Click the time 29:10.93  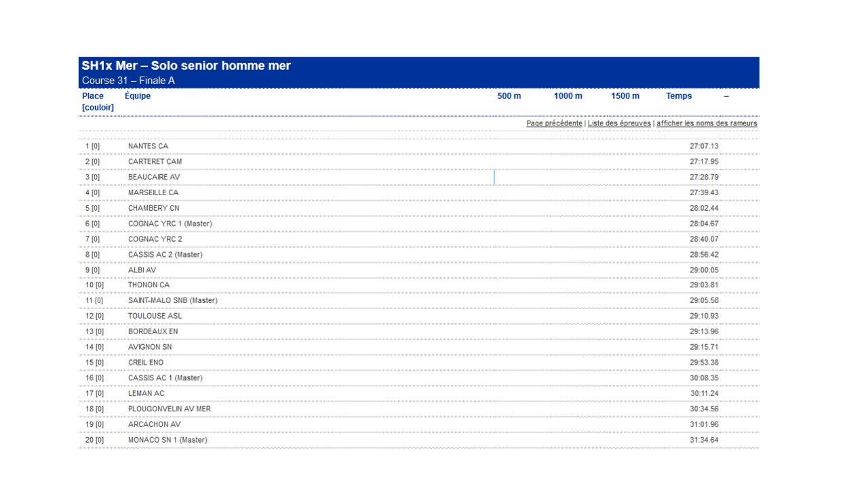click(704, 317)
